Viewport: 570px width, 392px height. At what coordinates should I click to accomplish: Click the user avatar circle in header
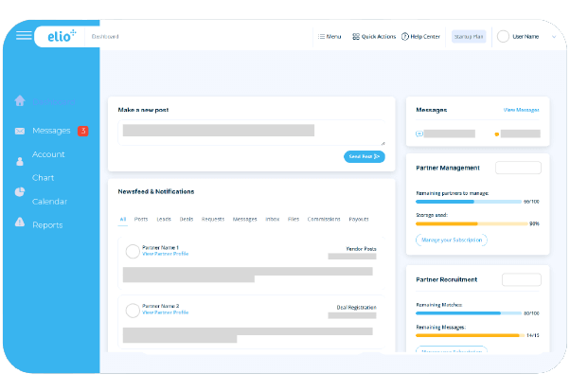coord(503,36)
